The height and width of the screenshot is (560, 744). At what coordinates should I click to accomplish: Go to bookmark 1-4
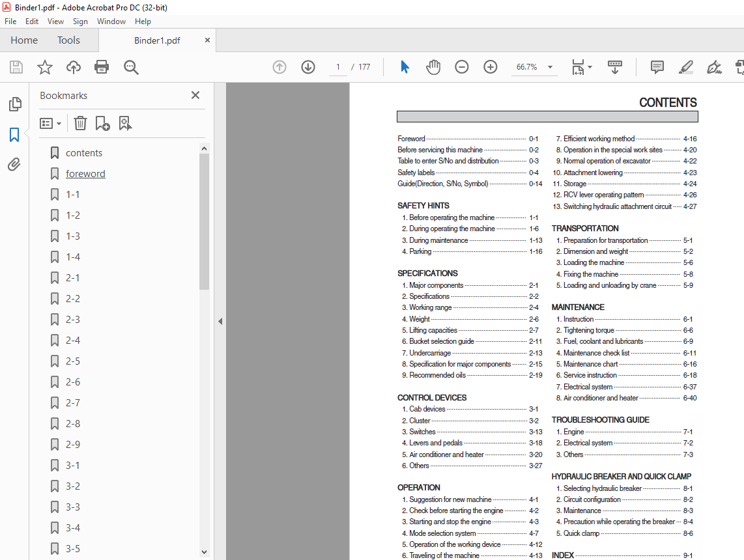(72, 257)
